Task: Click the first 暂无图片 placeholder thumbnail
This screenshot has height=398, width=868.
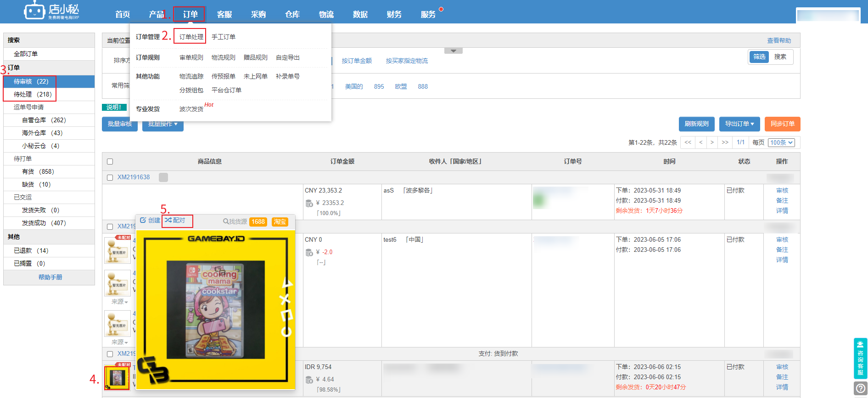Action: [x=118, y=250]
